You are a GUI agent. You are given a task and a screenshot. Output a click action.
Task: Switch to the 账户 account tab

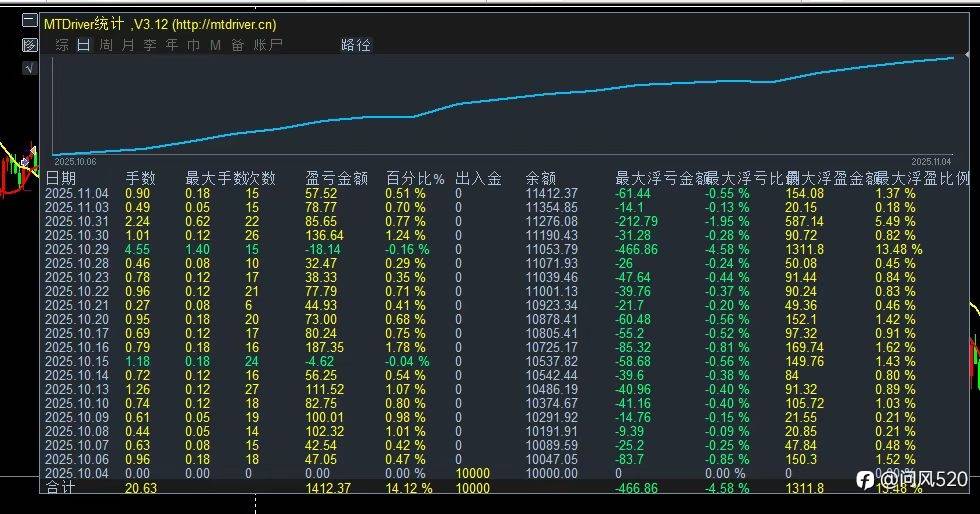(268, 45)
